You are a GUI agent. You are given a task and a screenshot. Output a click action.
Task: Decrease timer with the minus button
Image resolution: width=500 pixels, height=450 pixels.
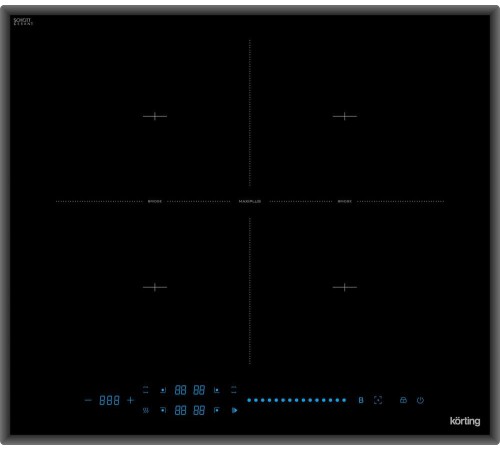88,400
